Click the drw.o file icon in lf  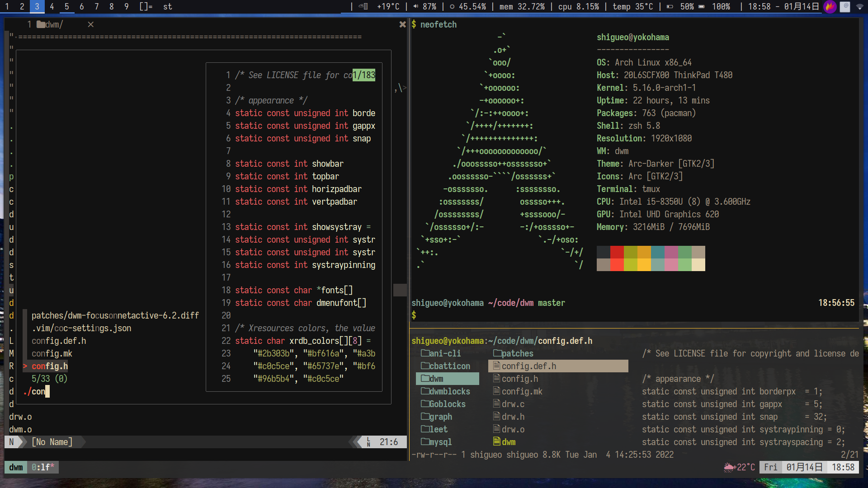[x=497, y=429]
